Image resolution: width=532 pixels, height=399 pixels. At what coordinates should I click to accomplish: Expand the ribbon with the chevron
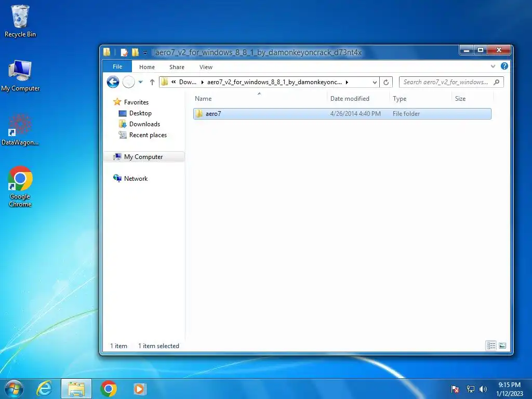[493, 66]
